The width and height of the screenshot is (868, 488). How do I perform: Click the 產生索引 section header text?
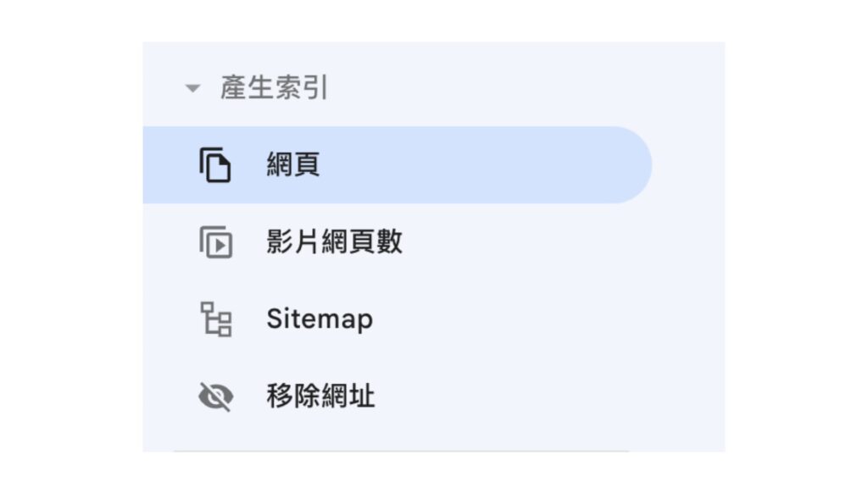(x=274, y=87)
